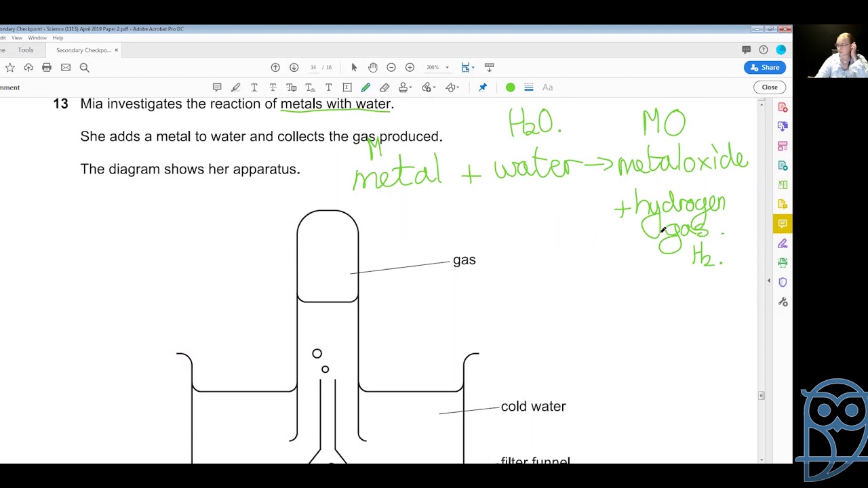The height and width of the screenshot is (488, 868).
Task: Open the Protect shield sidebar tool
Action: point(783,282)
